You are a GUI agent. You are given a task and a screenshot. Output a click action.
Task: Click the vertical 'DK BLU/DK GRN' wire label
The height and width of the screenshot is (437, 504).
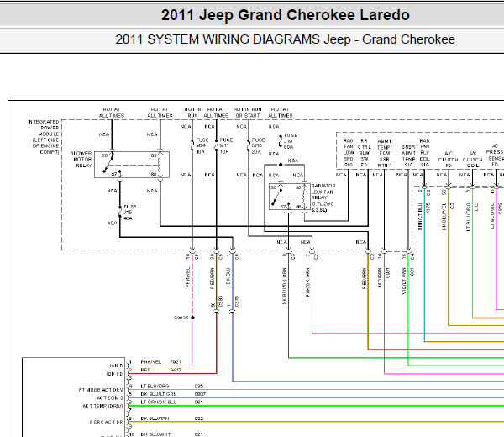[x=285, y=286]
